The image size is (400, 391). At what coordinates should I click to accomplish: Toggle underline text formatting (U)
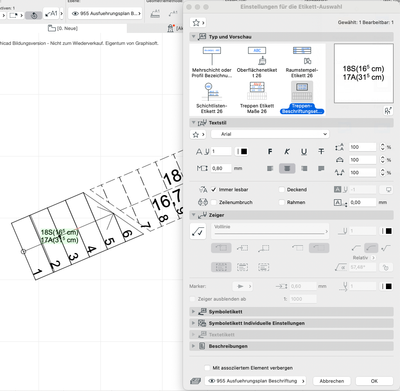coord(304,152)
